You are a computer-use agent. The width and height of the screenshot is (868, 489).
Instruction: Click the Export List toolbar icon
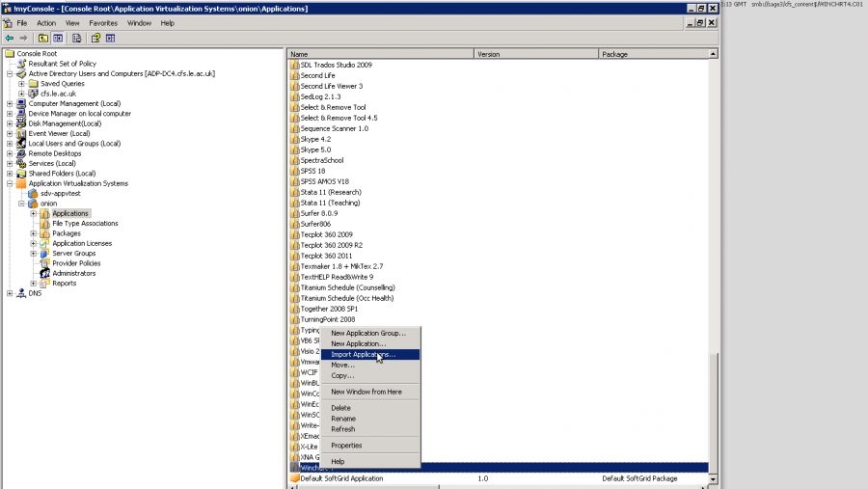pyautogui.click(x=76, y=39)
